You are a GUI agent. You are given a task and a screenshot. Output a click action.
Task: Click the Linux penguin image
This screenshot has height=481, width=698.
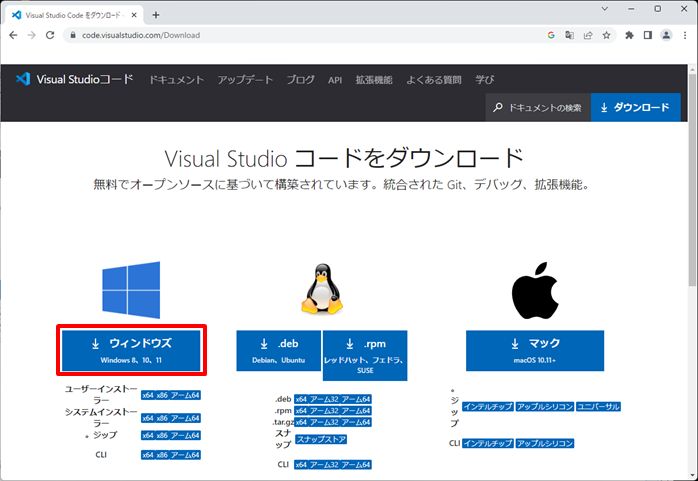pos(322,289)
